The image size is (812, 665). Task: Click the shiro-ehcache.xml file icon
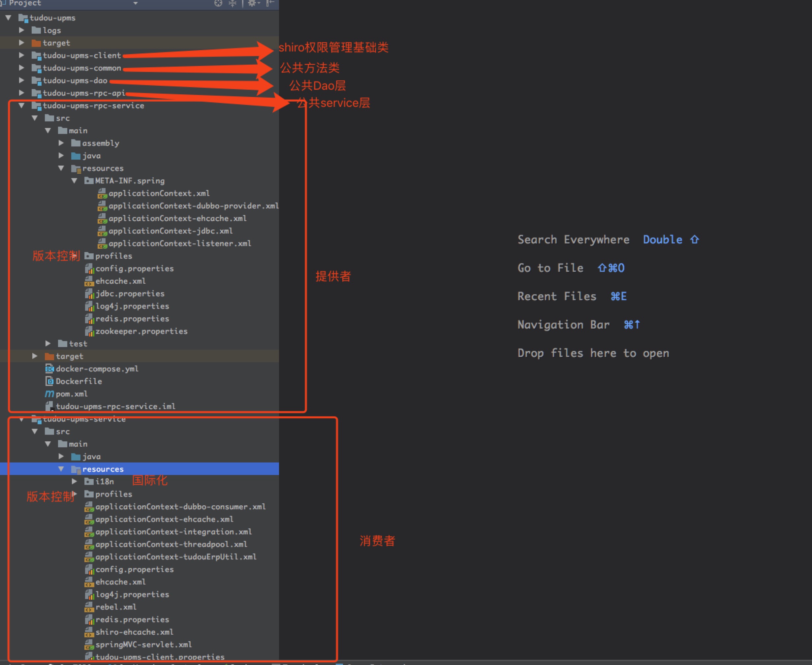tap(89, 632)
